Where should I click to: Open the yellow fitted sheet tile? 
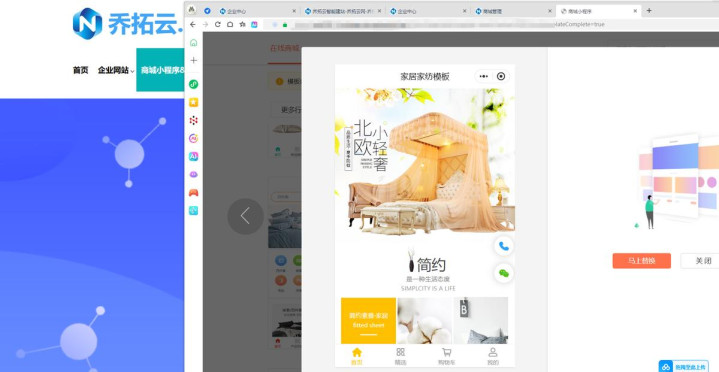(368, 320)
